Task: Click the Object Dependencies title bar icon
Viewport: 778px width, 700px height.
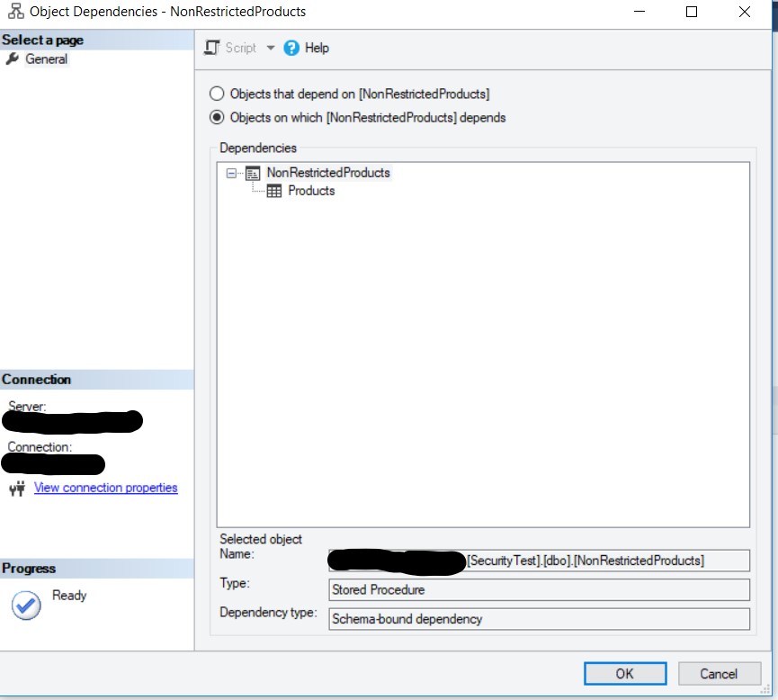Action: click(x=15, y=13)
